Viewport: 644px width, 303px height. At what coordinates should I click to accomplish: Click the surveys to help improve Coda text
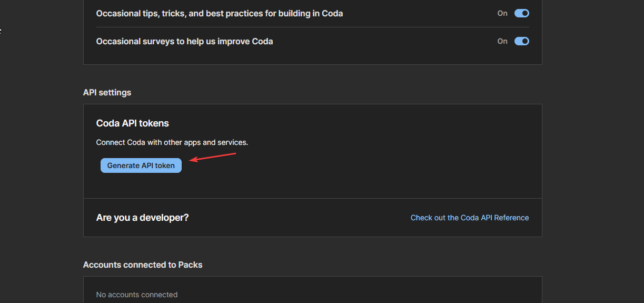coord(184,41)
